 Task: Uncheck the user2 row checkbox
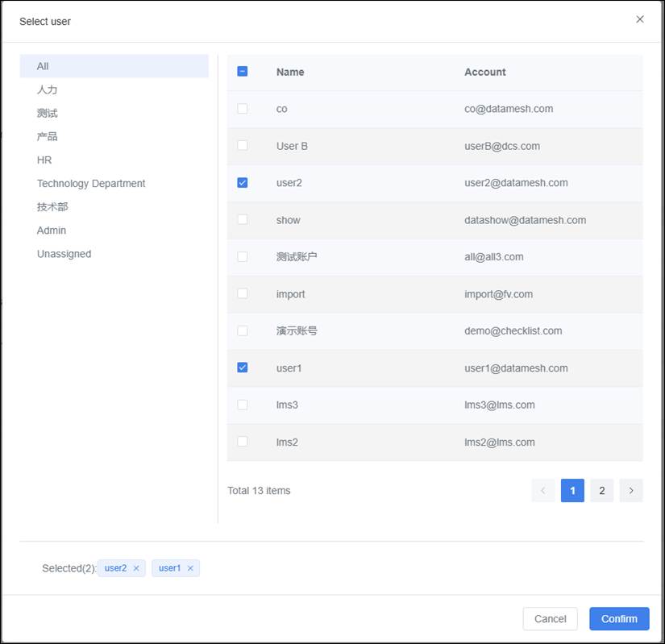[243, 183]
